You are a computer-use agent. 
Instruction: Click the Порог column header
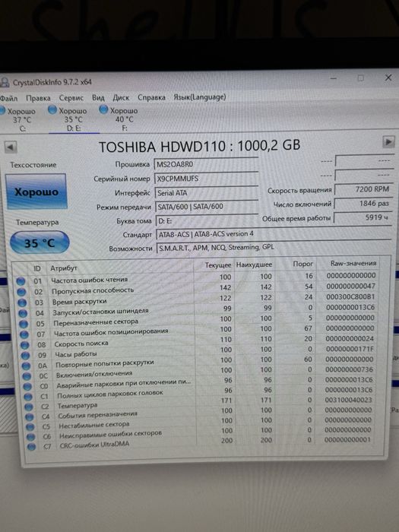click(x=303, y=264)
